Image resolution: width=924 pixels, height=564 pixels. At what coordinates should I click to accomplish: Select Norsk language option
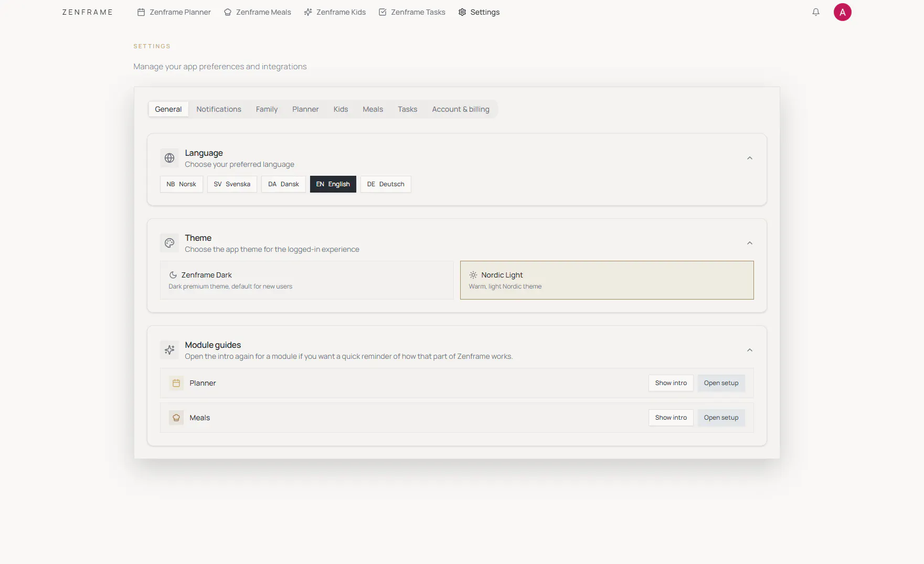coord(181,184)
